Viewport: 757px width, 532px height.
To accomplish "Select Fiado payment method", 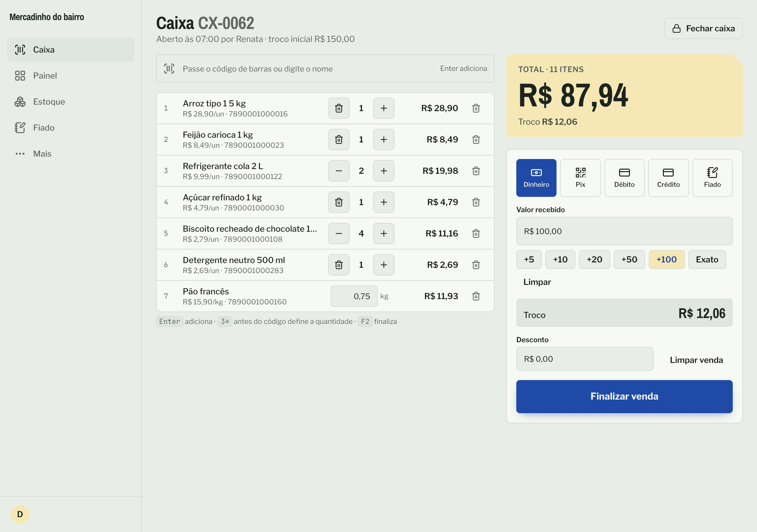I will pyautogui.click(x=712, y=178).
